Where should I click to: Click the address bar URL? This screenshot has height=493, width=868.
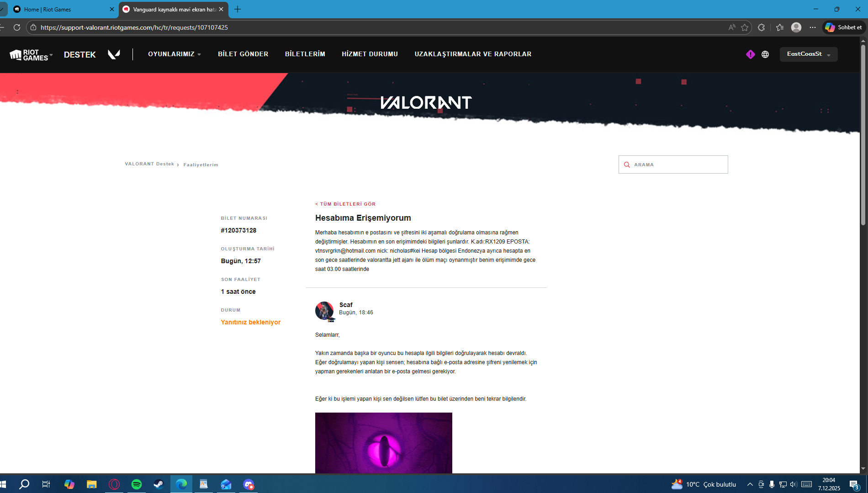tap(134, 27)
